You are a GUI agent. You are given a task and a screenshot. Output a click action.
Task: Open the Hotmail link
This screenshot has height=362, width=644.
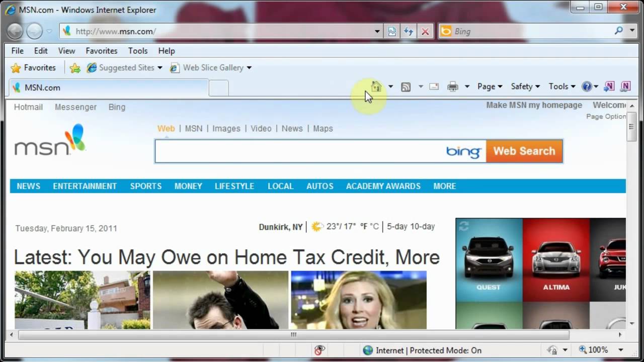tap(28, 107)
